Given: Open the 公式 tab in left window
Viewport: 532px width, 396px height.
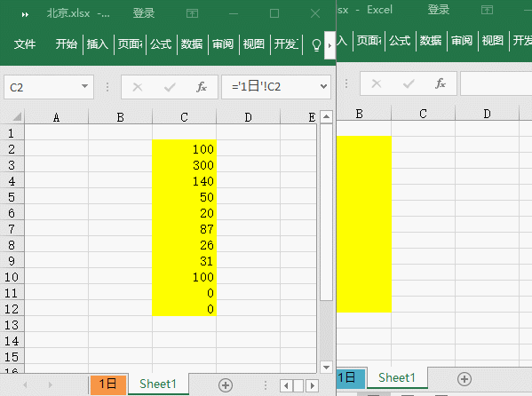Looking at the screenshot, I should coord(161,44).
